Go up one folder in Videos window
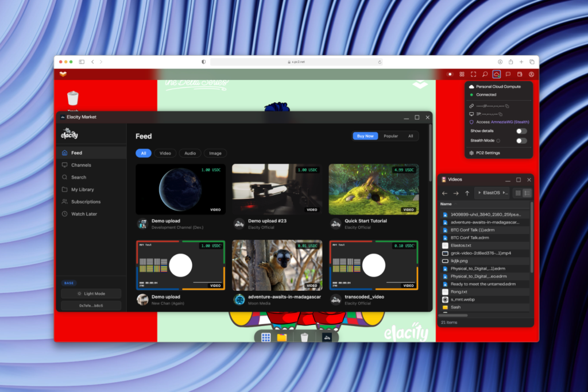This screenshot has width=588, height=392. [467, 193]
